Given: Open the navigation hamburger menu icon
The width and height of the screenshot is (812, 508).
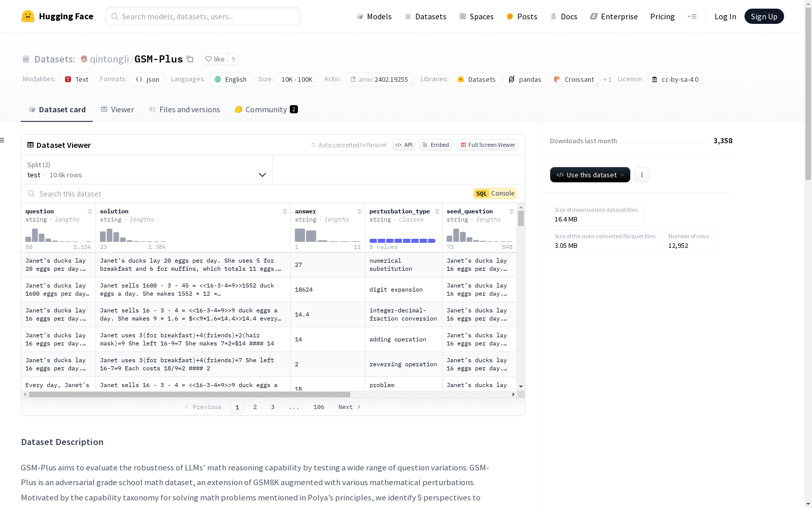Looking at the screenshot, I should click(x=692, y=16).
